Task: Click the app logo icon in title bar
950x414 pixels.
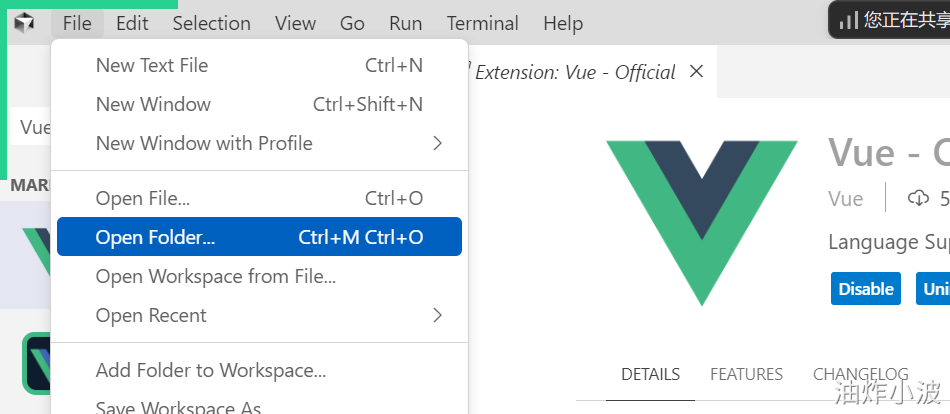Action: tap(24, 23)
